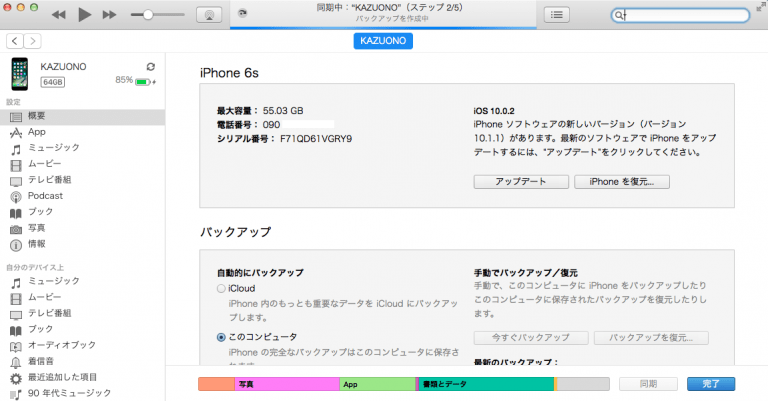768x401 pixels.
Task: Click the 書類とデータ storage bar segment
Action: (486, 384)
